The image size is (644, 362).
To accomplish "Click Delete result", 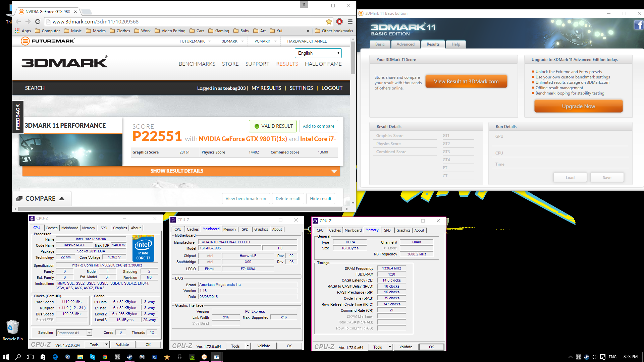I will point(288,198).
